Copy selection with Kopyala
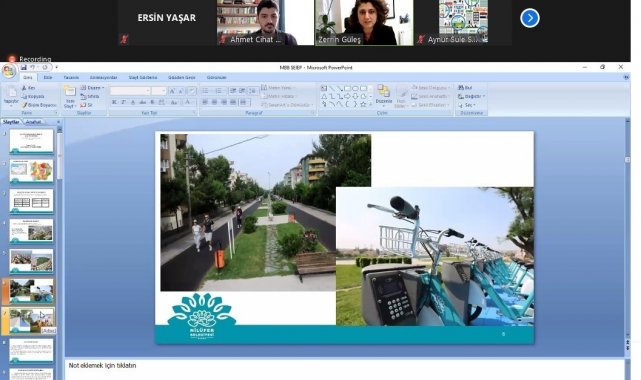Screen dimensions: 641x380 33,96
